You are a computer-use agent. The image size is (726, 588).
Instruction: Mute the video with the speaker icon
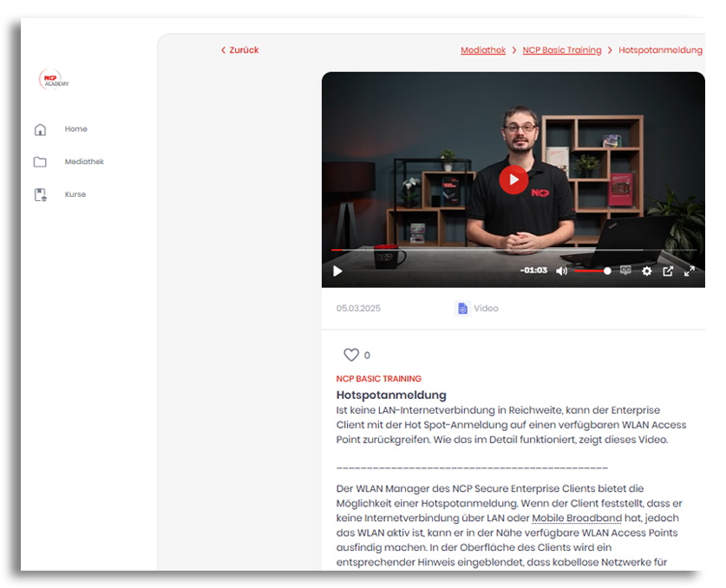561,271
